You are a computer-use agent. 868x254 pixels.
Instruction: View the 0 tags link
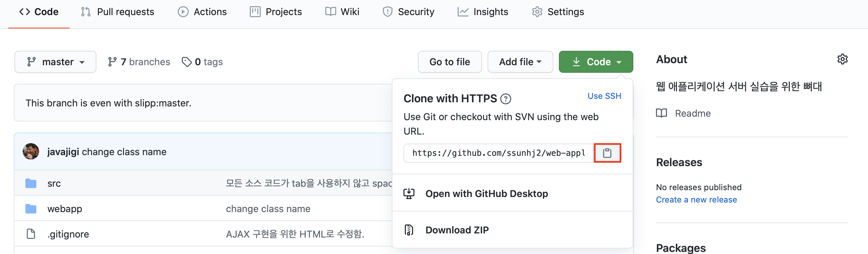click(202, 62)
